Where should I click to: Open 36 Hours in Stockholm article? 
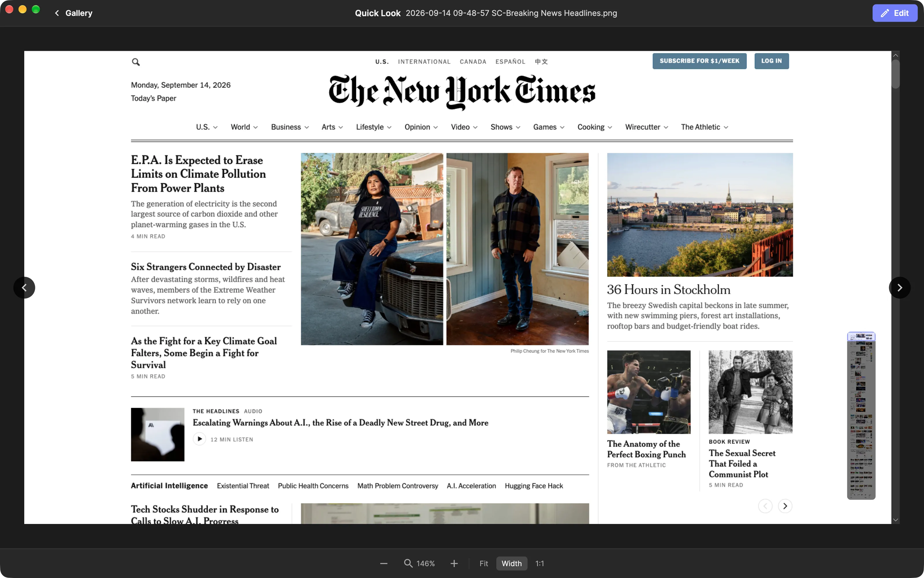pyautogui.click(x=668, y=289)
